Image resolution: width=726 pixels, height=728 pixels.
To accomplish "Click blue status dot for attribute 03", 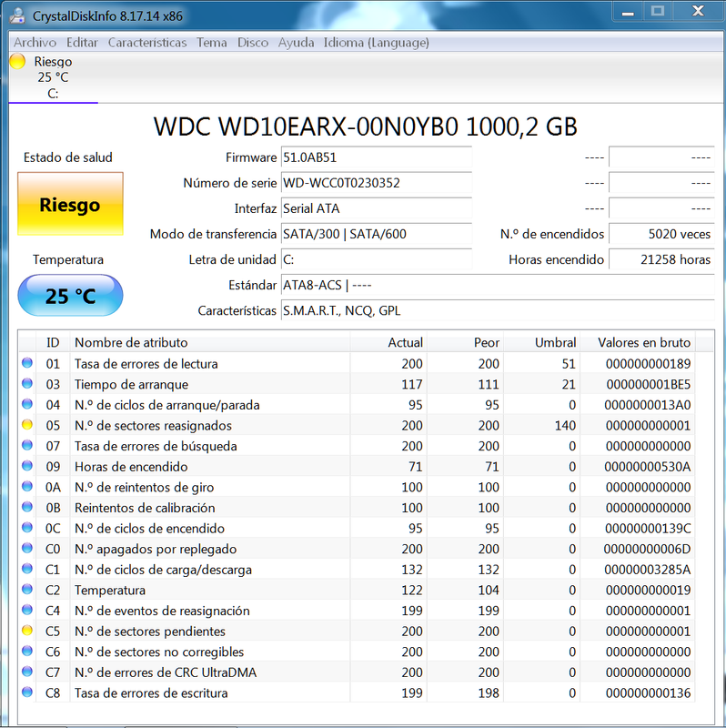I will pyautogui.click(x=27, y=383).
